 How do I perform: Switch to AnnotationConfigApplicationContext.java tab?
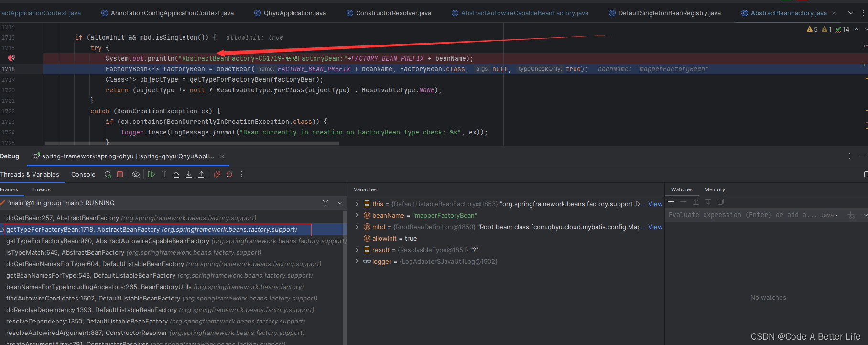pos(168,13)
